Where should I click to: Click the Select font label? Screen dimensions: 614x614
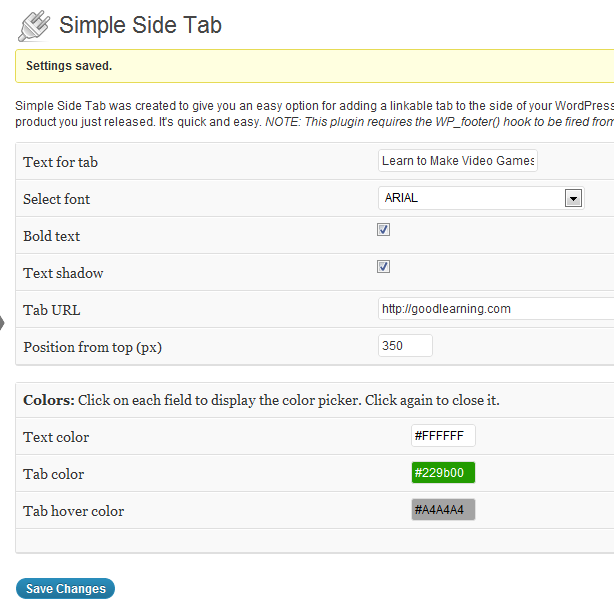pyautogui.click(x=56, y=199)
